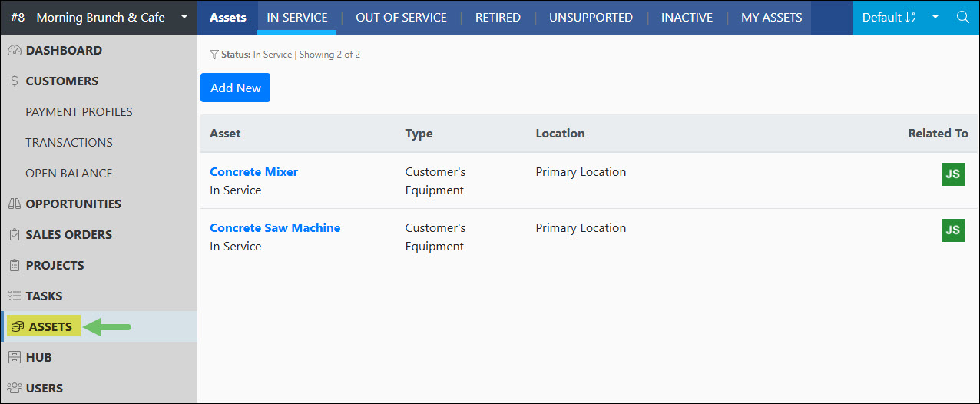980x404 pixels.
Task: Open the search magnifier icon
Action: tap(962, 17)
